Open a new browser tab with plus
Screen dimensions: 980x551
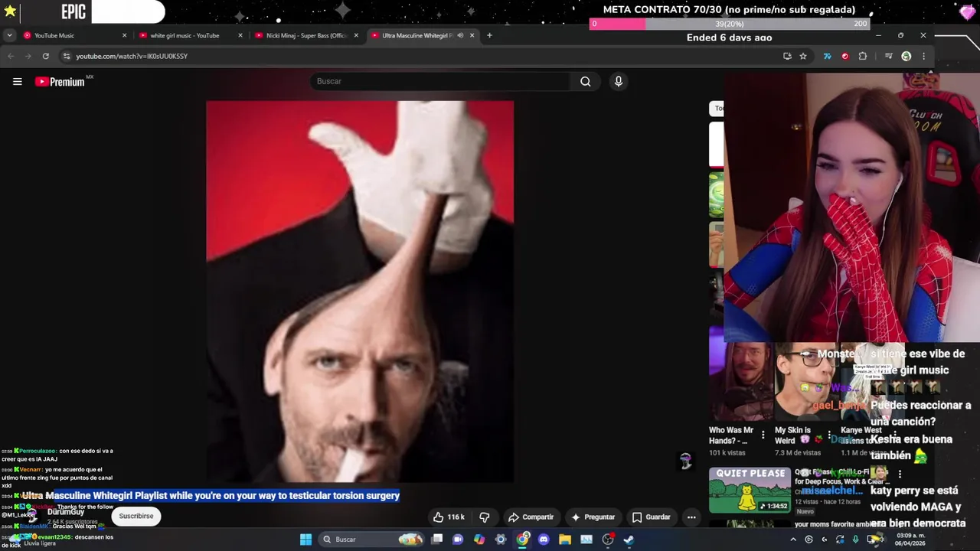tap(490, 35)
